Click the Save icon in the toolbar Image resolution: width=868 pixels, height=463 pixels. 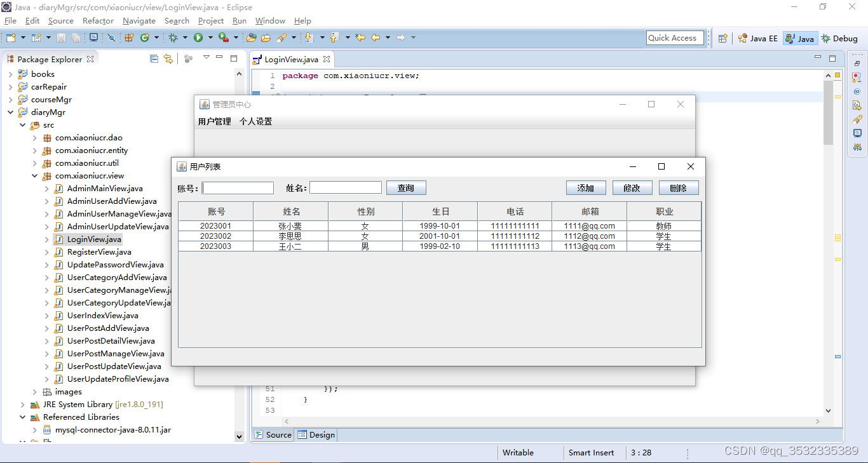62,38
